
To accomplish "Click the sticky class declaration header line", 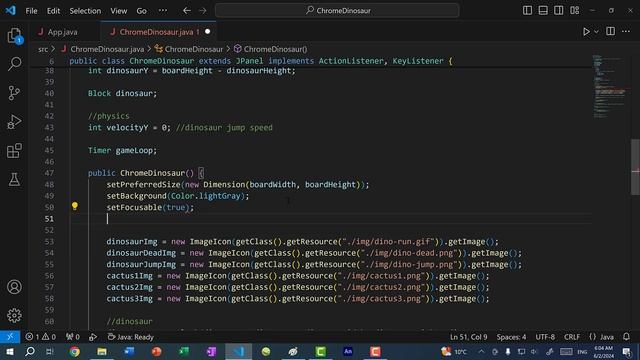I will 261,61.
